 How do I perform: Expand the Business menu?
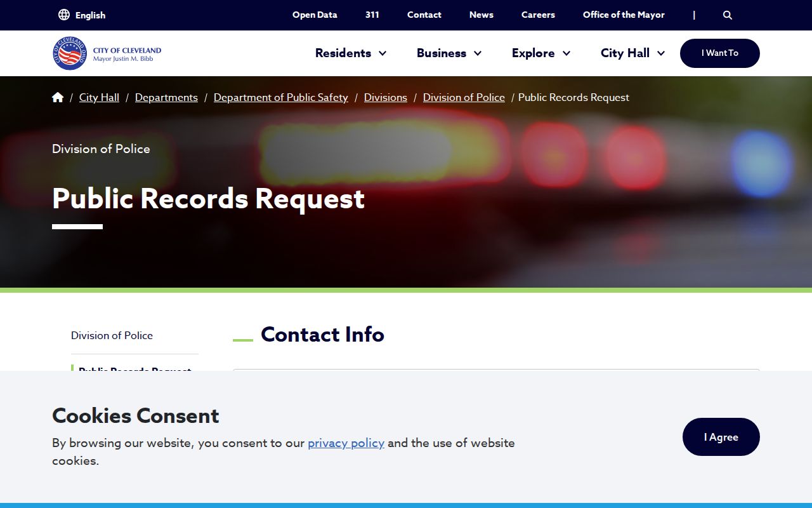click(449, 53)
